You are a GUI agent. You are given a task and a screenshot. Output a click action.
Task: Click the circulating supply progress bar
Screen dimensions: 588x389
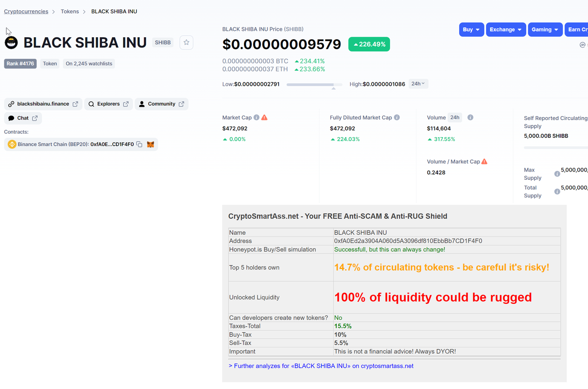click(x=556, y=147)
